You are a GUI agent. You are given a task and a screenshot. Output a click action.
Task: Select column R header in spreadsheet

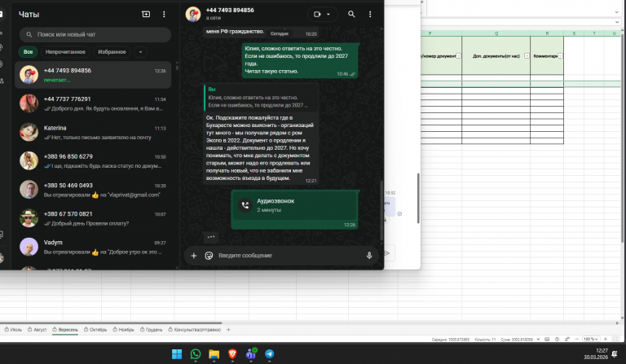click(x=547, y=33)
